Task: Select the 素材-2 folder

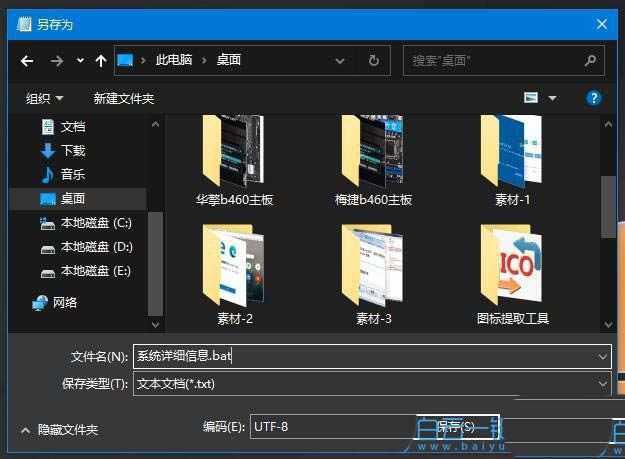Action: click(x=234, y=275)
